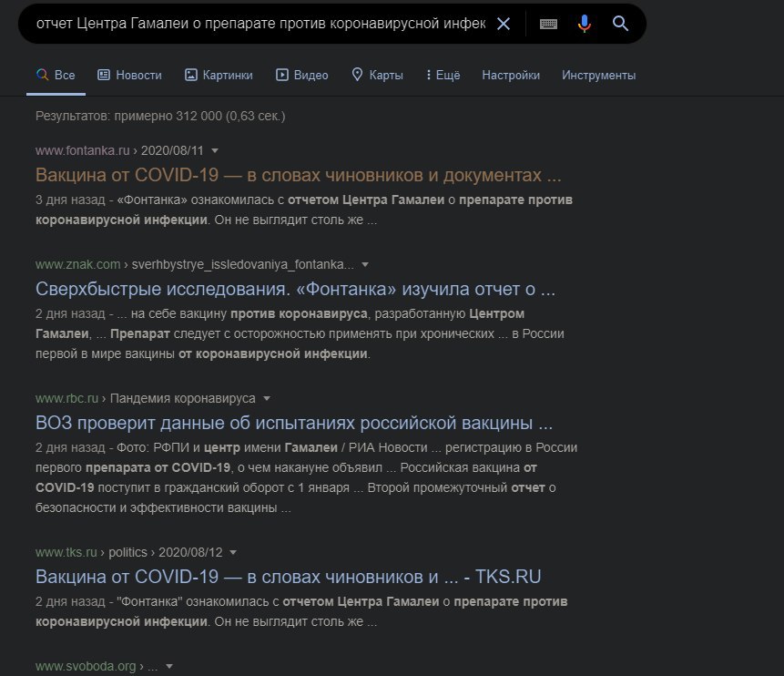Submit search with the magnifying glass icon
The image size is (784, 676).
coord(620,24)
